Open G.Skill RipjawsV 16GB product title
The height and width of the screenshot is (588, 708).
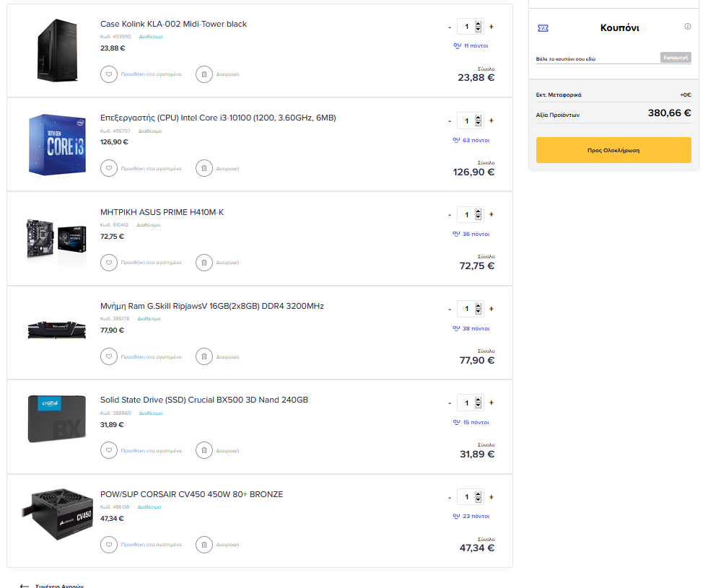coord(211,306)
